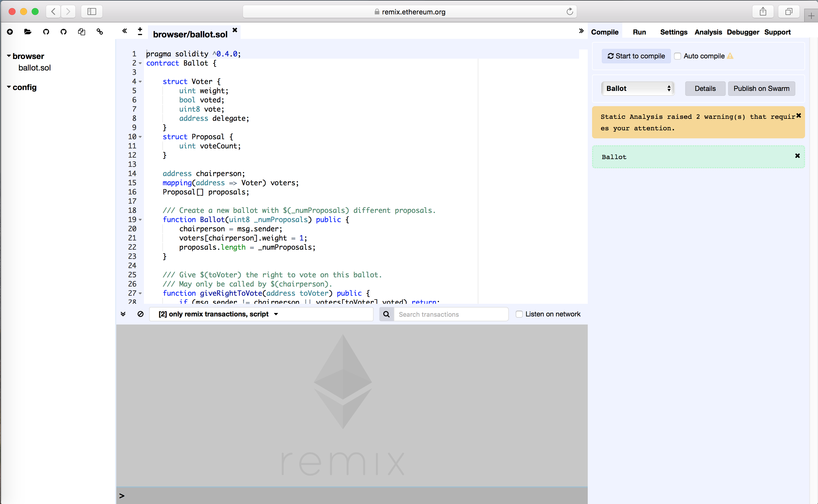Click the 'address chairperson;' code line
Viewport: 818px width, 504px height.
(204, 174)
